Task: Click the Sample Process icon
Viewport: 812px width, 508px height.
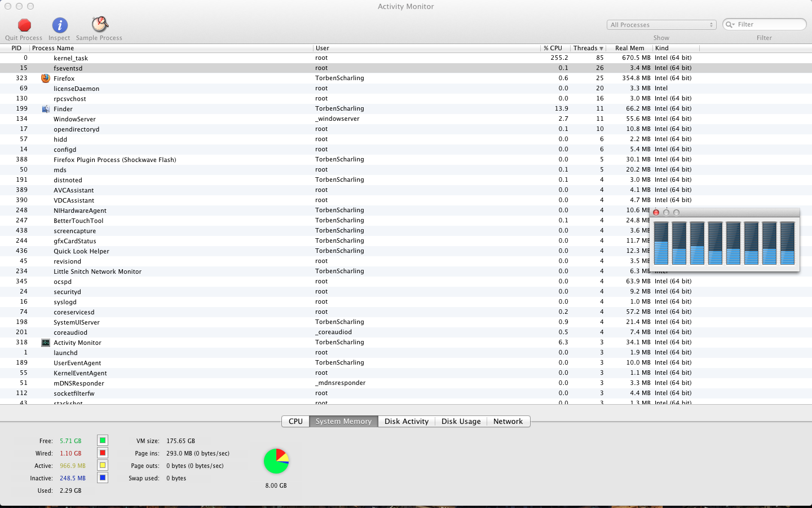Action: [100, 24]
